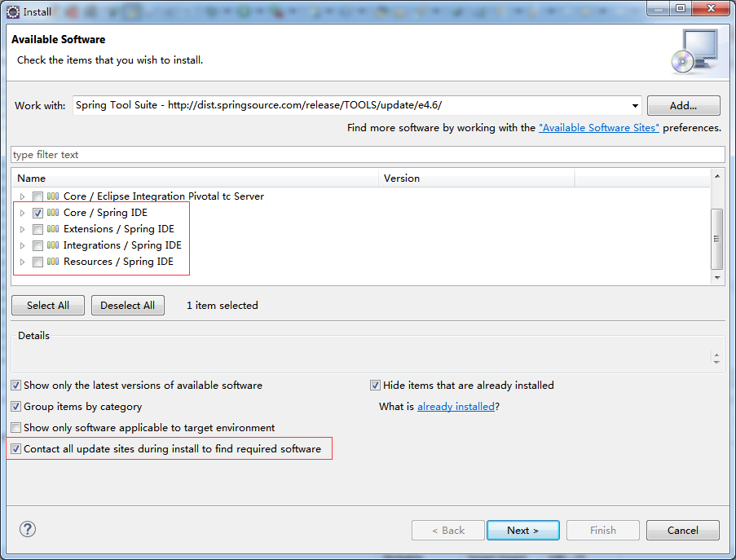Click the 1 item selected status text
This screenshot has height=560, width=736.
coord(222,306)
